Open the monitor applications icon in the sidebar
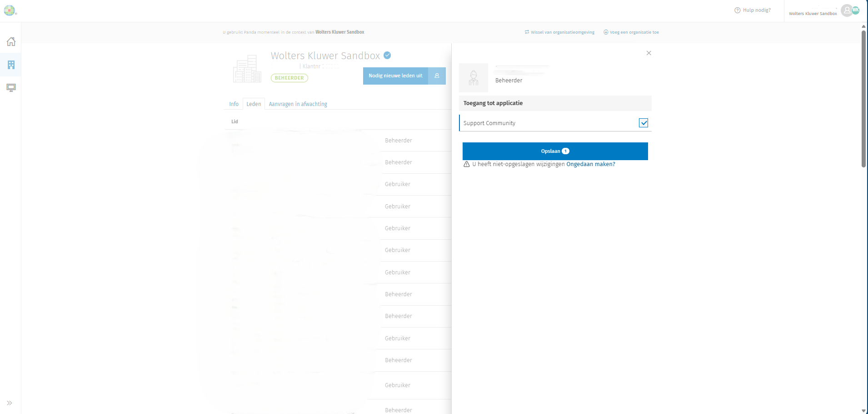Image resolution: width=868 pixels, height=414 pixels. 11,88
